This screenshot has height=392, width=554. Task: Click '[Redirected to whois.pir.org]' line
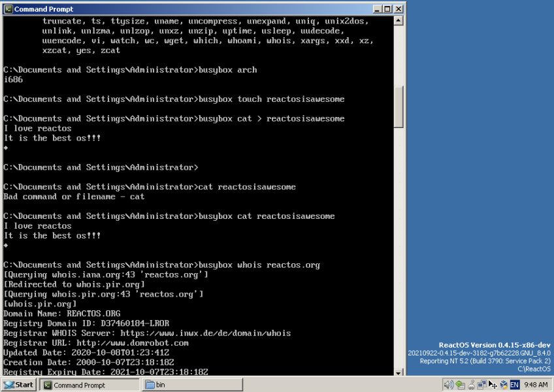coord(74,284)
